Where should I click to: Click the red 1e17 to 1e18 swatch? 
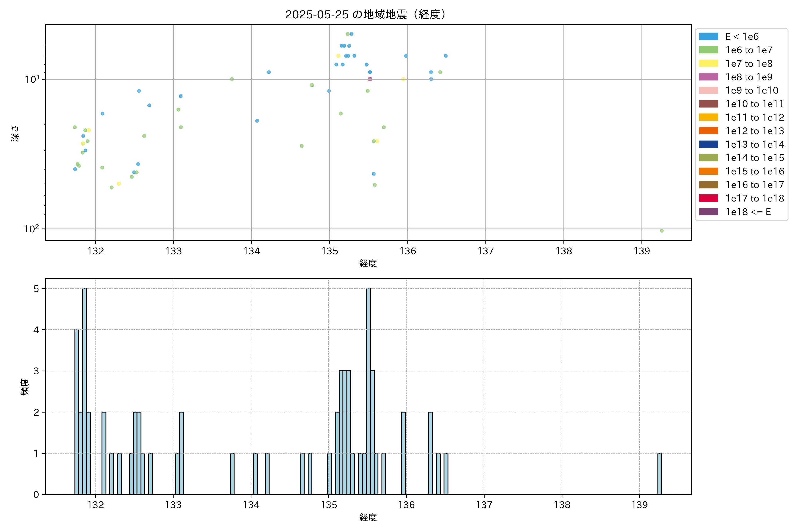pos(708,198)
